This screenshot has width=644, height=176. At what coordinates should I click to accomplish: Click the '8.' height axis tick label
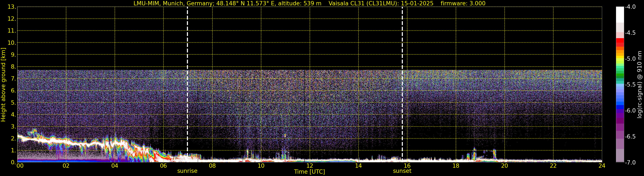[13, 67]
